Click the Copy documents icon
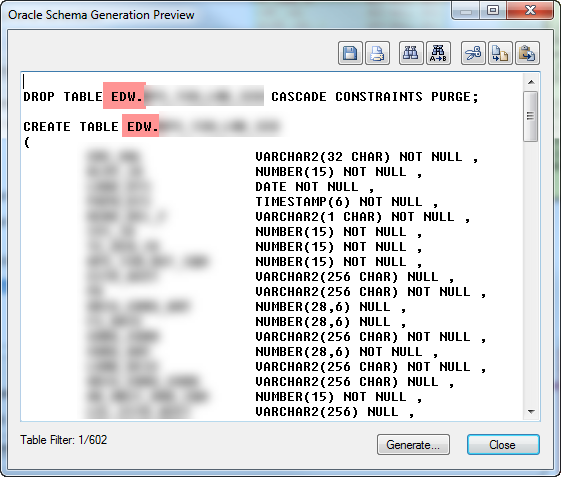This screenshot has height=477, width=561. [x=500, y=53]
